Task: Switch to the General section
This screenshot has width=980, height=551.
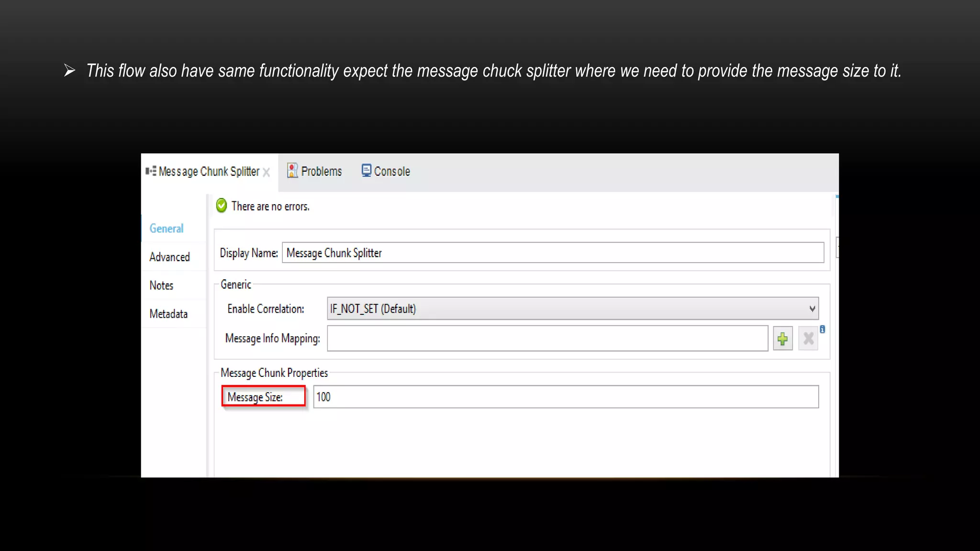Action: coord(167,229)
